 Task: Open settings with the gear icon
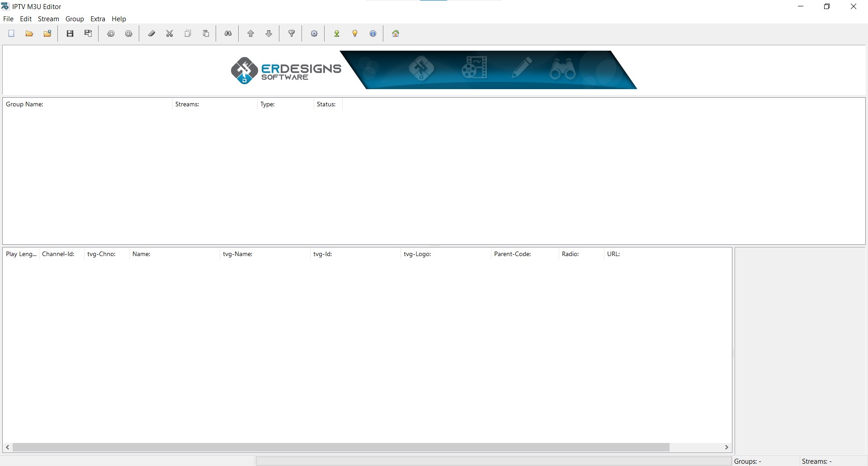click(x=314, y=33)
